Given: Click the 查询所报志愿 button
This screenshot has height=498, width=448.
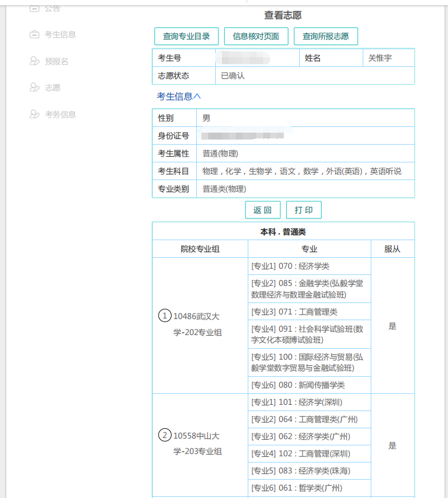Looking at the screenshot, I should click(326, 36).
